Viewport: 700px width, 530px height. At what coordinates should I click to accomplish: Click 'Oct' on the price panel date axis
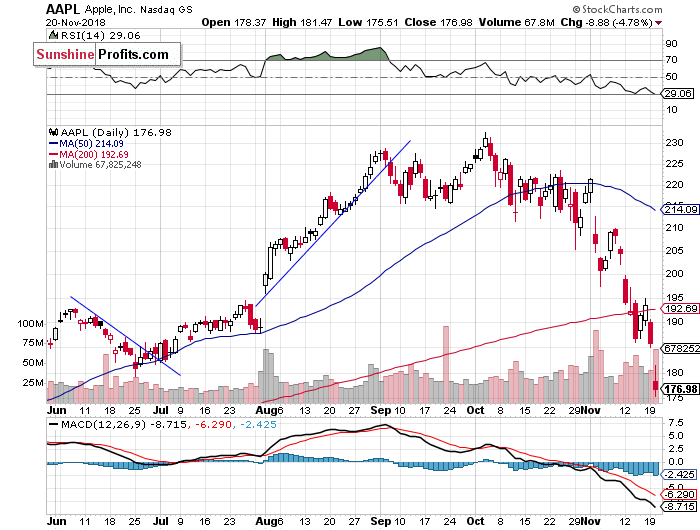(x=475, y=410)
